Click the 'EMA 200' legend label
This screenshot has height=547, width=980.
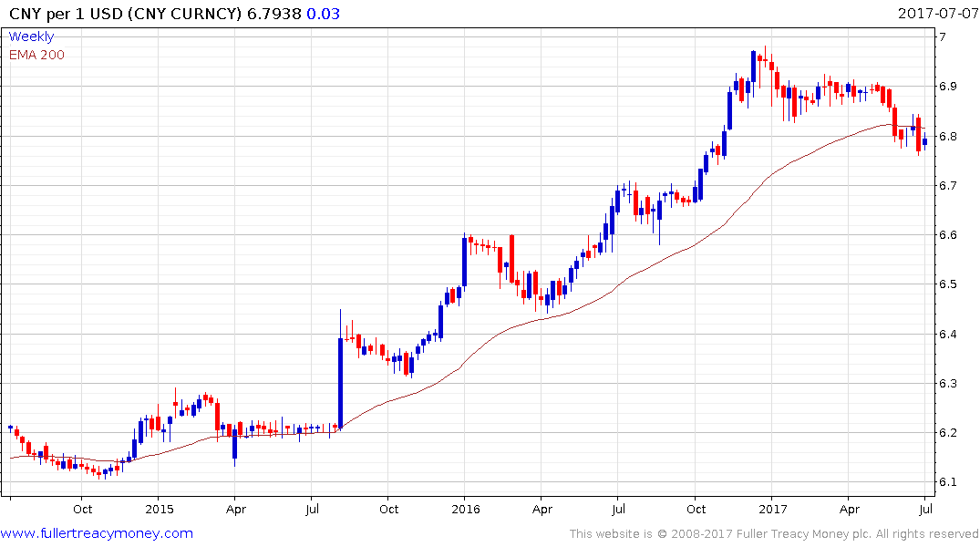pos(36,55)
